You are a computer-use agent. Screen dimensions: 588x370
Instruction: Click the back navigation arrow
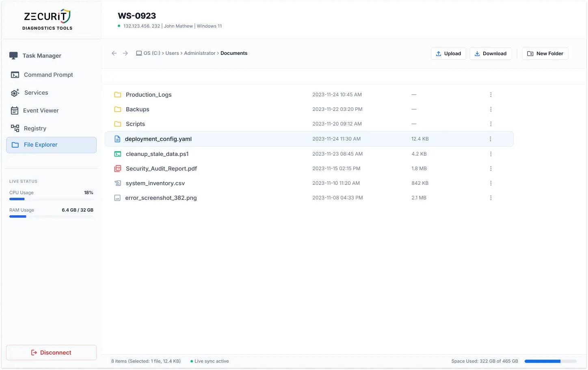[x=114, y=53]
